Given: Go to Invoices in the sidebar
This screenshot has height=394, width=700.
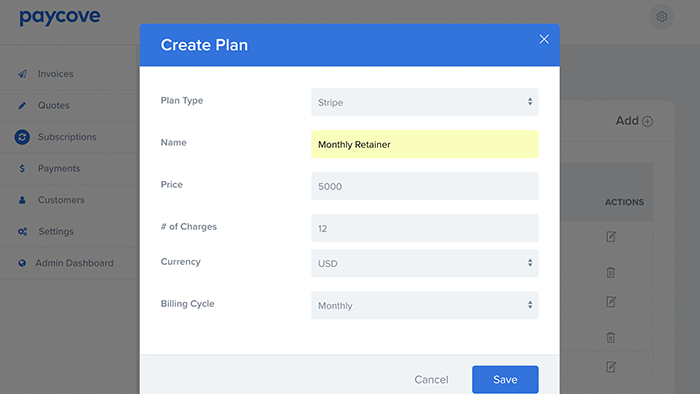Looking at the screenshot, I should coord(55,74).
